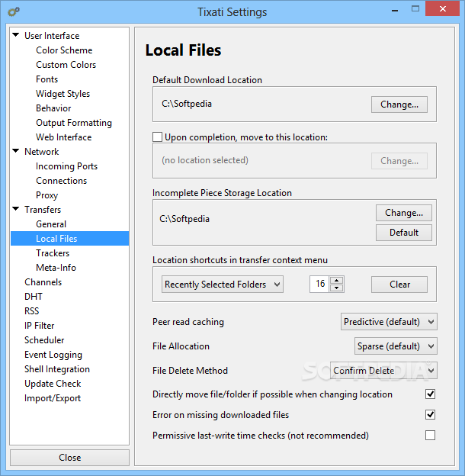
Task: Open Incoming Ports settings
Action: tap(67, 166)
